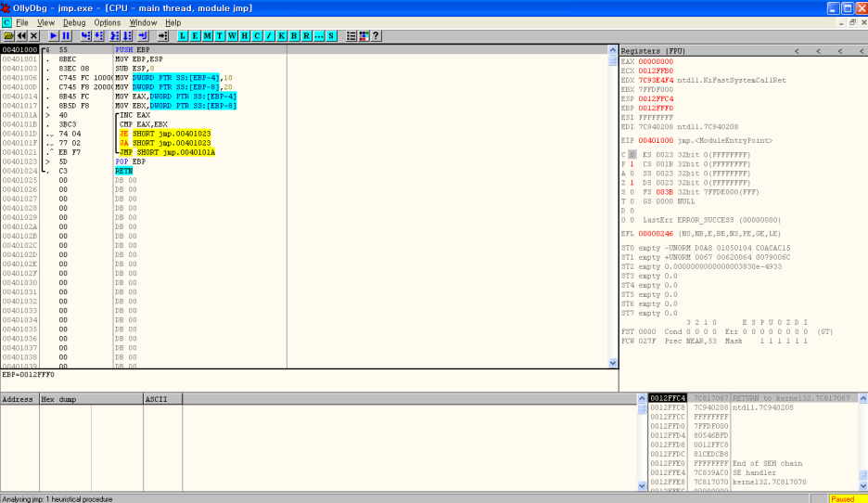The height and width of the screenshot is (503, 868).
Task: Click the Step over toolbar icon
Action: tap(98, 36)
